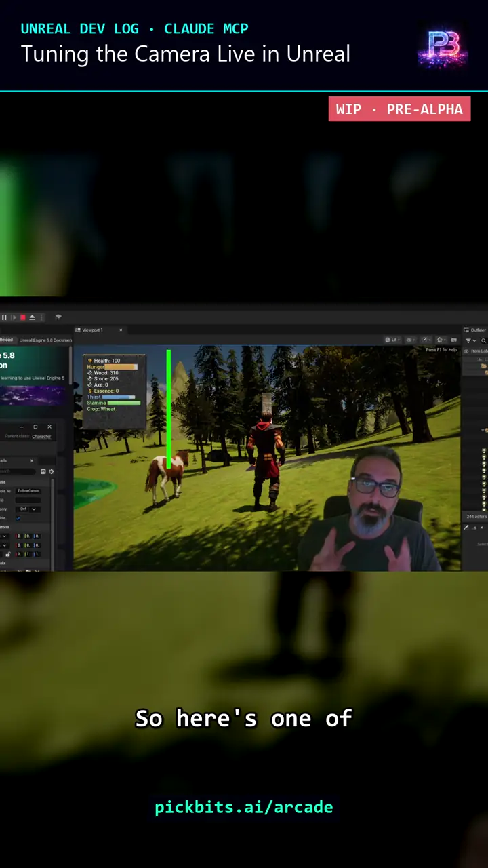This screenshot has width=488, height=868.
Task: Click the platforms flag toolbar icon
Action: [x=58, y=317]
